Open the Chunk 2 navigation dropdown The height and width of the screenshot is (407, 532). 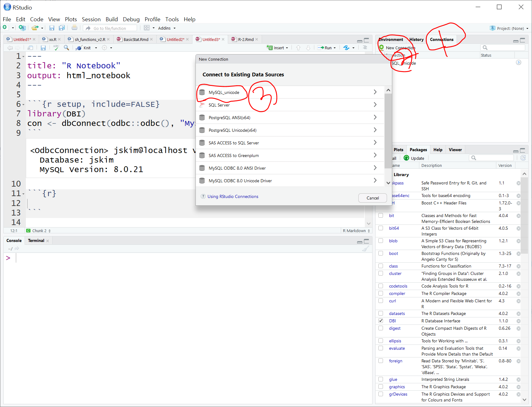pyautogui.click(x=39, y=231)
